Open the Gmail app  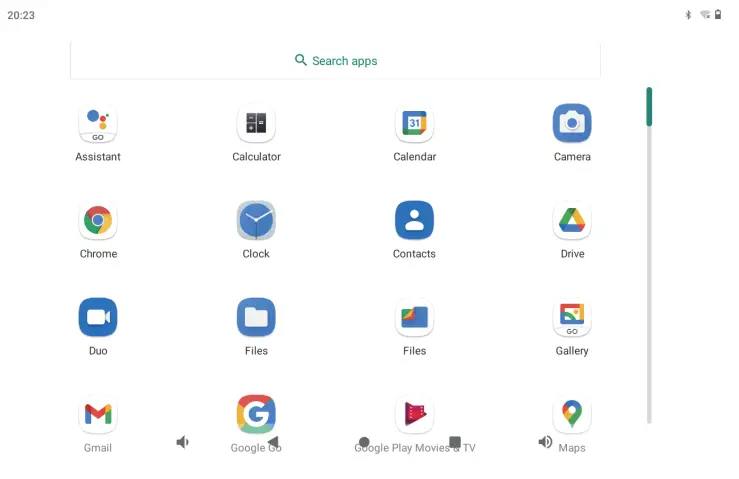tap(98, 414)
